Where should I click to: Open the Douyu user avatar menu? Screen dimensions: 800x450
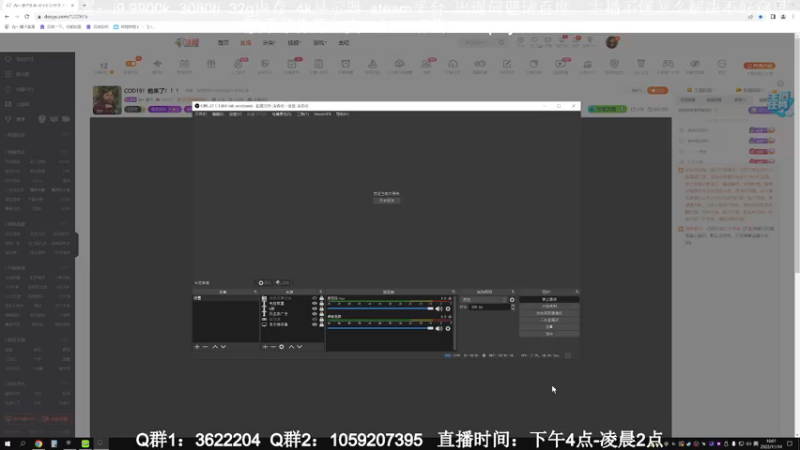click(612, 42)
